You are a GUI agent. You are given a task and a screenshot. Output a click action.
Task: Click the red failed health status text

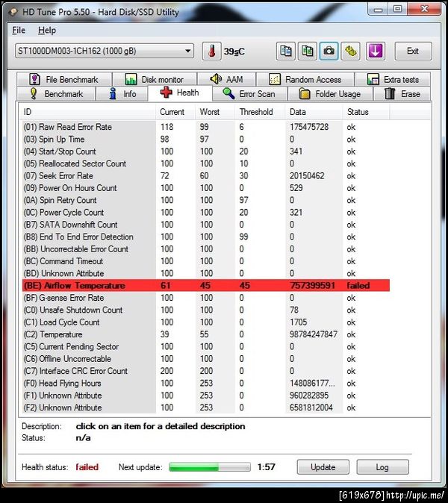click(x=87, y=467)
